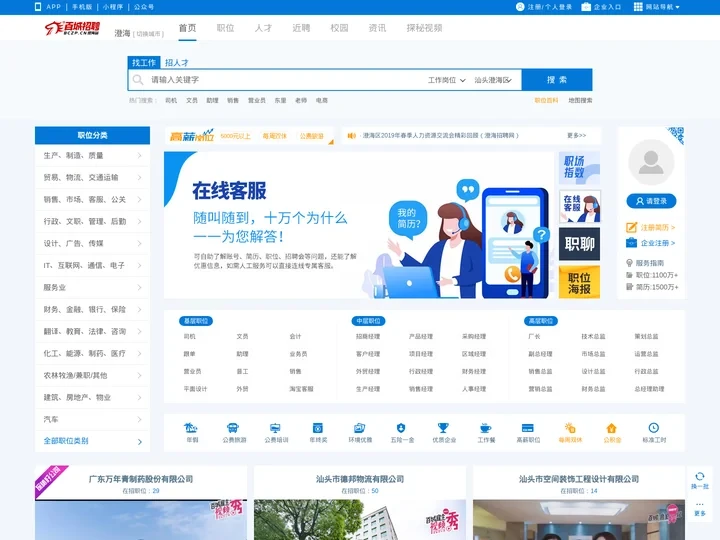Switch to 找工作 tab

pos(144,62)
